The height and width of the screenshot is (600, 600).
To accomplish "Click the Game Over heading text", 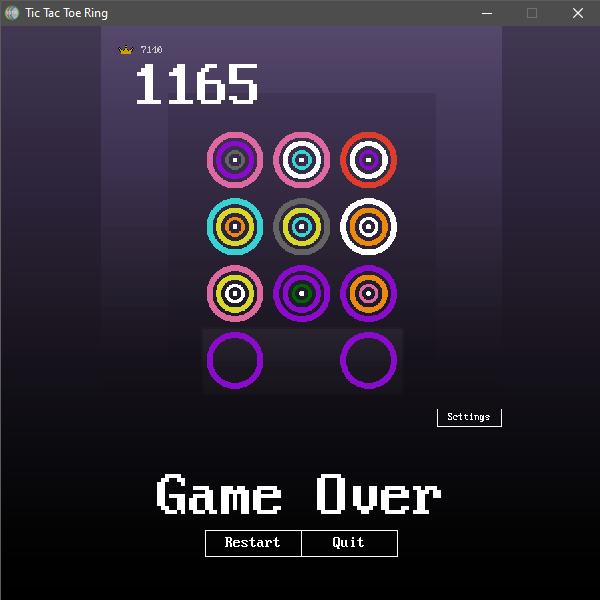I will [299, 495].
